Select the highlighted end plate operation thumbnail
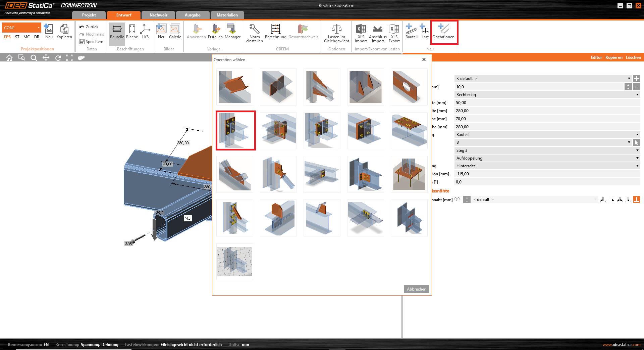This screenshot has height=350, width=644. [235, 130]
